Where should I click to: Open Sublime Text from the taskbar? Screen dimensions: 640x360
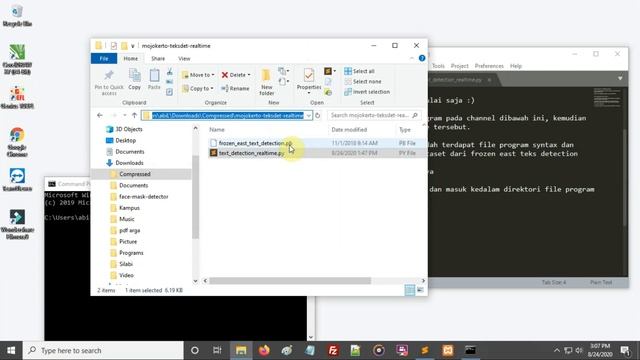pyautogui.click(x=425, y=350)
